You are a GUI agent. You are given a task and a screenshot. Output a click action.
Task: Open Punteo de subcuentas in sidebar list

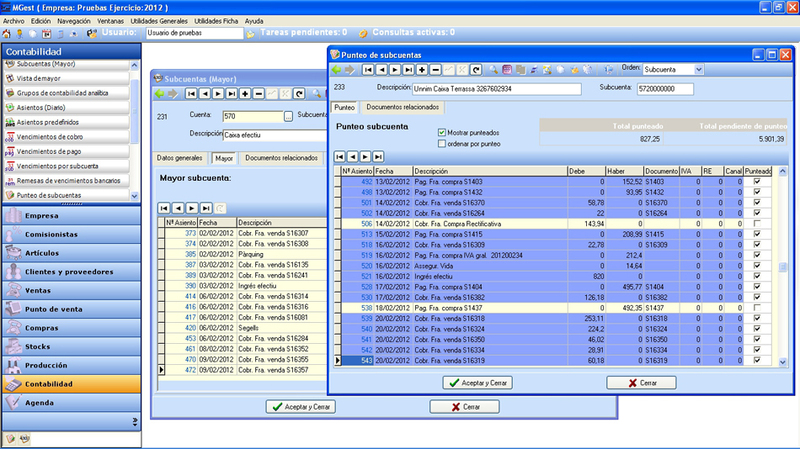(66, 195)
